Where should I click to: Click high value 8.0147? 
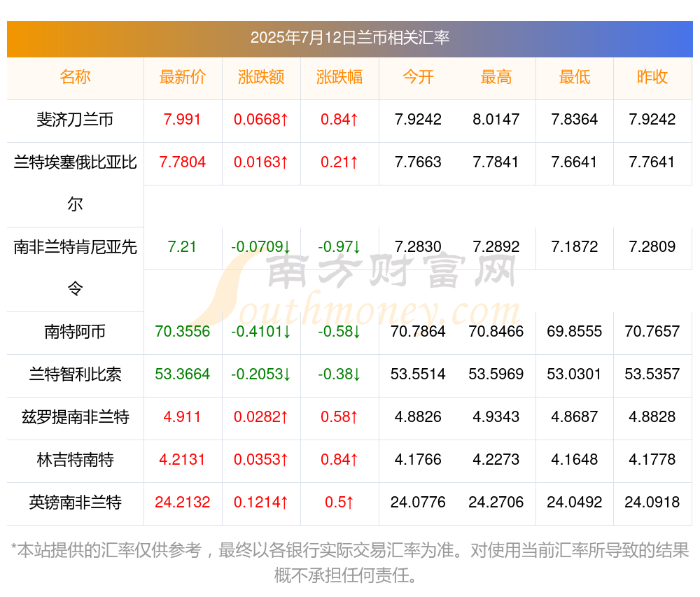496,120
